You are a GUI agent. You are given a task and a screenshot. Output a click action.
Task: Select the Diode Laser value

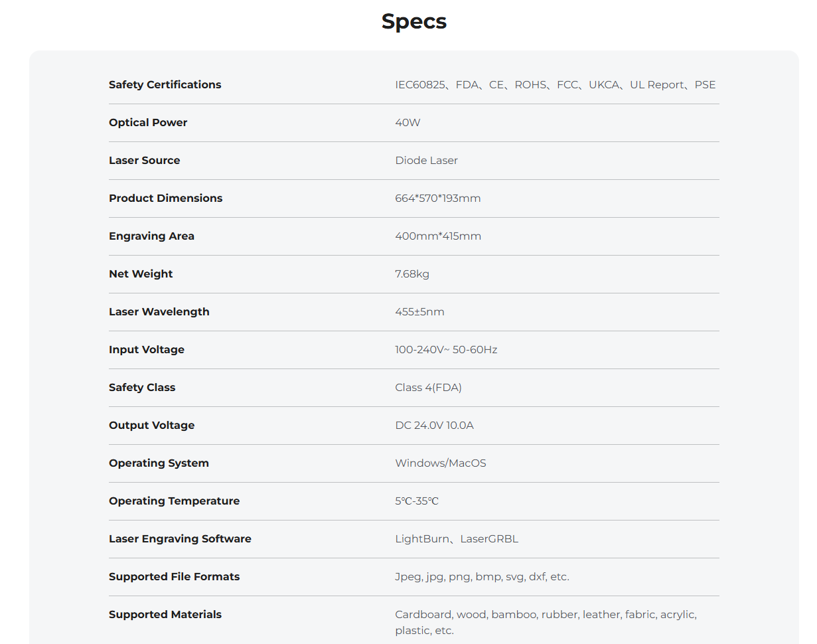426,160
